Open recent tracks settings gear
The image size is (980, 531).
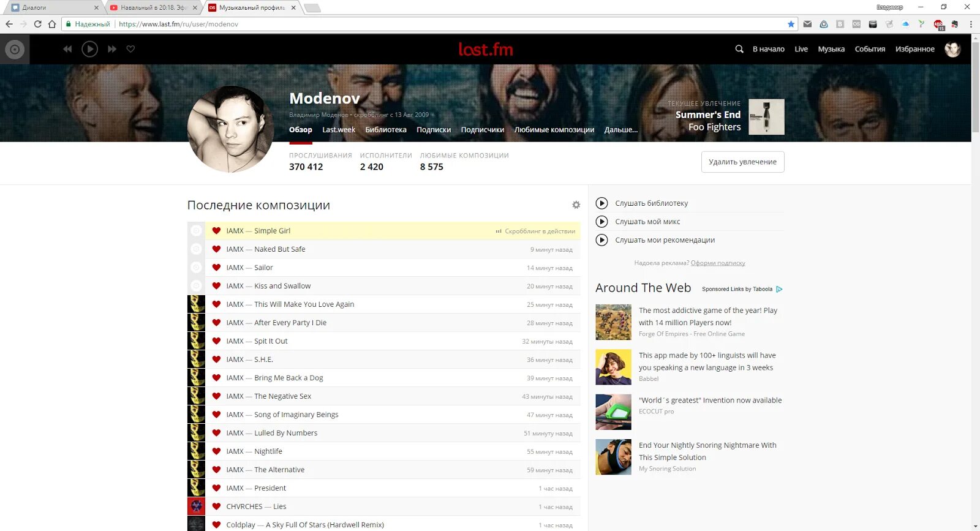pyautogui.click(x=576, y=205)
